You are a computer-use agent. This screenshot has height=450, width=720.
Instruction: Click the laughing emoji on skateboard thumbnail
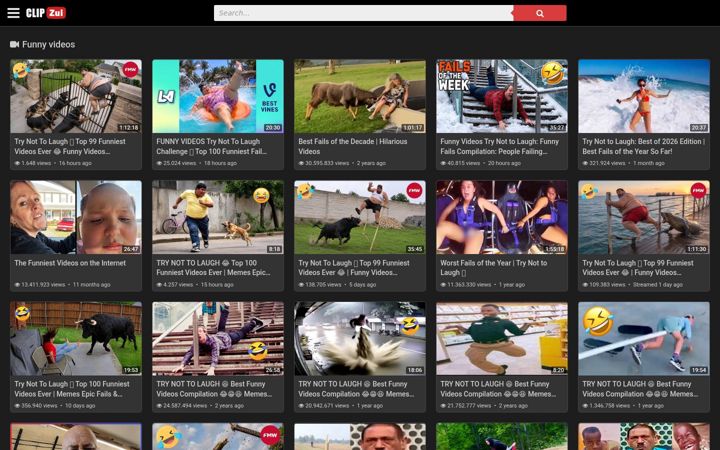(597, 321)
